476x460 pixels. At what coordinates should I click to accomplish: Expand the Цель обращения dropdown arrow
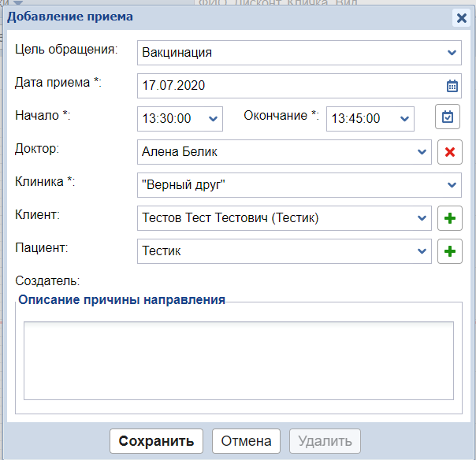pos(452,53)
